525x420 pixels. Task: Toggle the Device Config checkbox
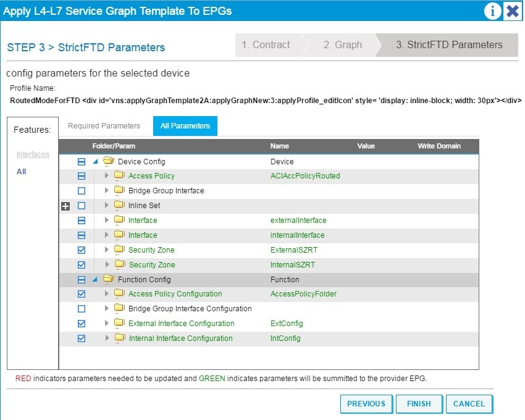click(x=82, y=162)
